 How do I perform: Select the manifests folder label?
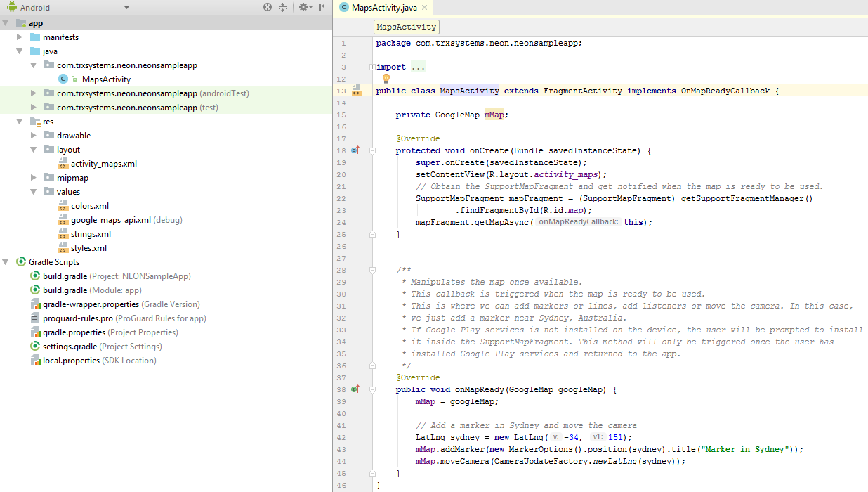[x=60, y=37]
